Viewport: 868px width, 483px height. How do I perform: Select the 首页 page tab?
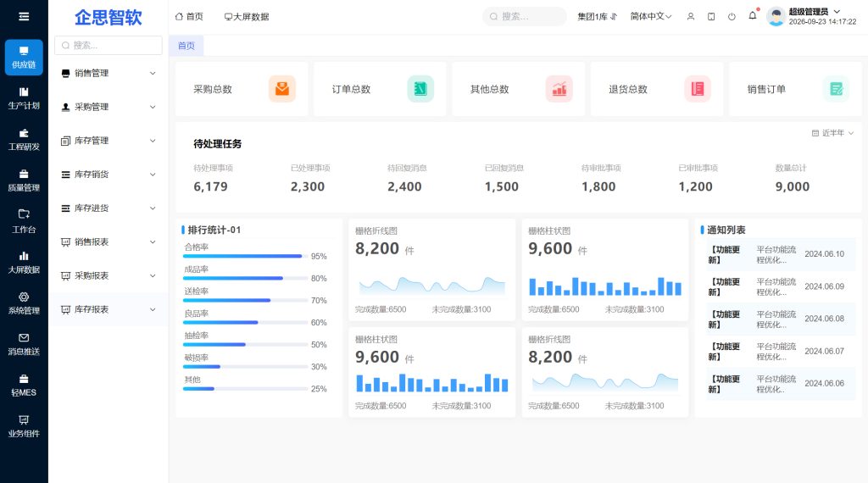pyautogui.click(x=186, y=46)
